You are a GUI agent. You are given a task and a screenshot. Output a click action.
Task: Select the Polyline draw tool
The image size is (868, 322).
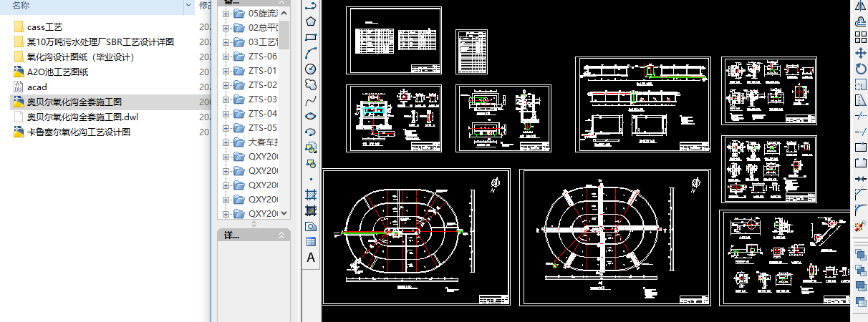(311, 6)
